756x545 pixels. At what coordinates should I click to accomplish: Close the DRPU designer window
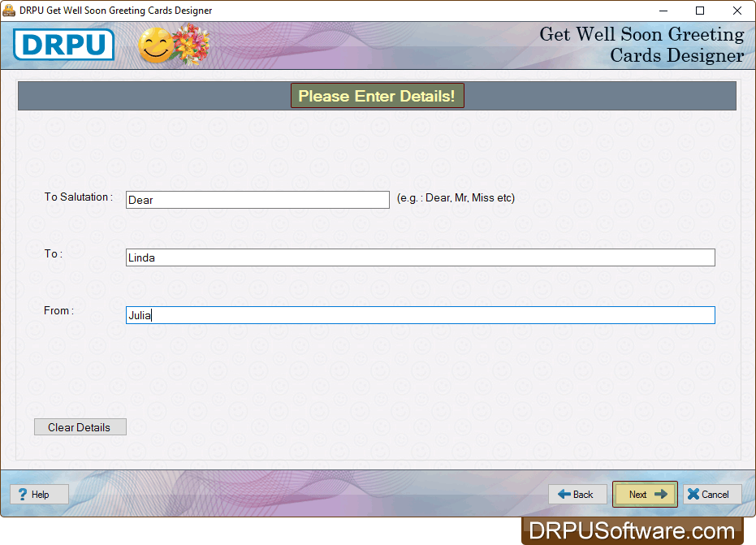tap(737, 11)
